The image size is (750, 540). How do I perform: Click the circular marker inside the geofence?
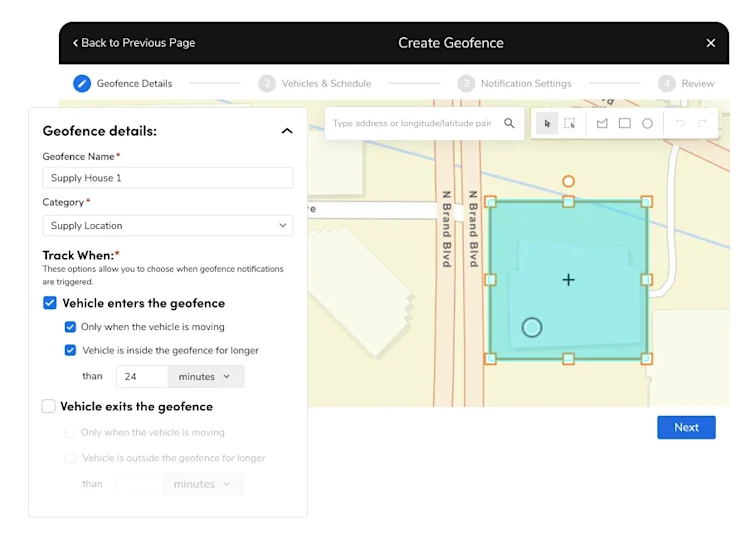pyautogui.click(x=531, y=328)
